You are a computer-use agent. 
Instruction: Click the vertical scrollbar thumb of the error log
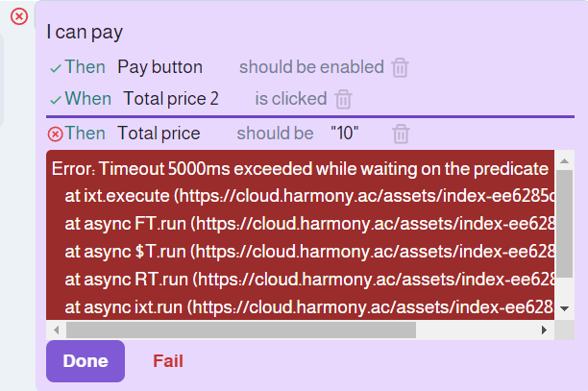(564, 224)
